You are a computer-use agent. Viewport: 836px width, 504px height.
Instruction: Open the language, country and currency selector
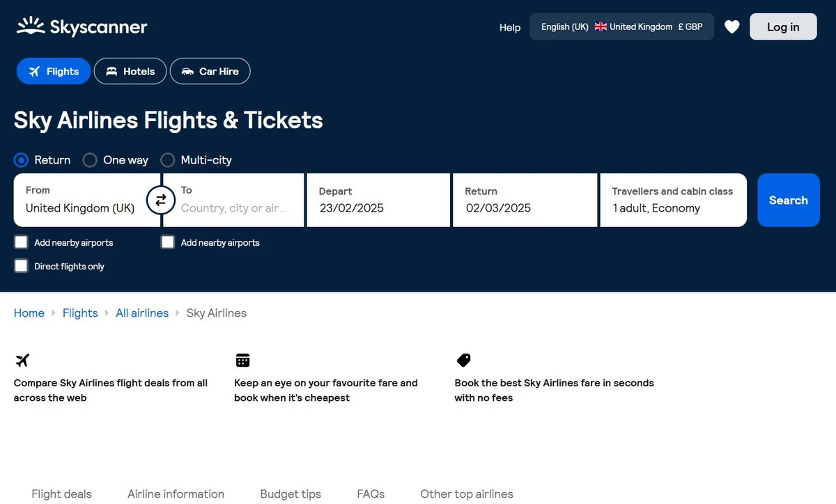[x=621, y=27]
